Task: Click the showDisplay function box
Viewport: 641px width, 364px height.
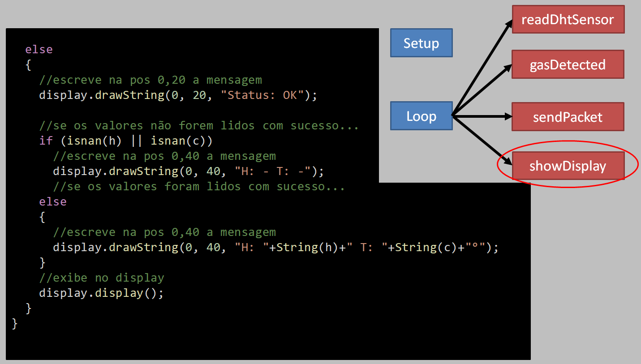Action: coord(568,166)
